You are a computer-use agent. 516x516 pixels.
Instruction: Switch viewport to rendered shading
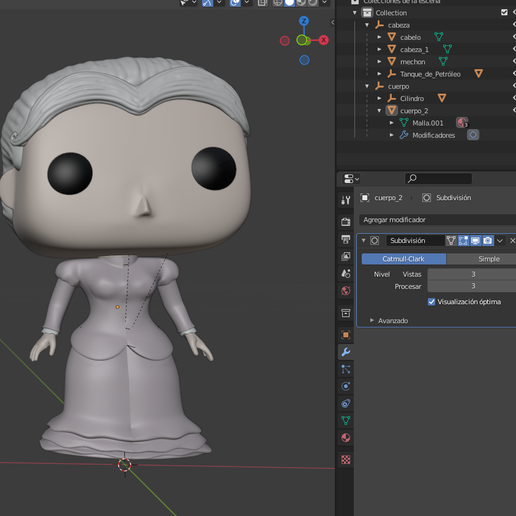pyautogui.click(x=313, y=3)
